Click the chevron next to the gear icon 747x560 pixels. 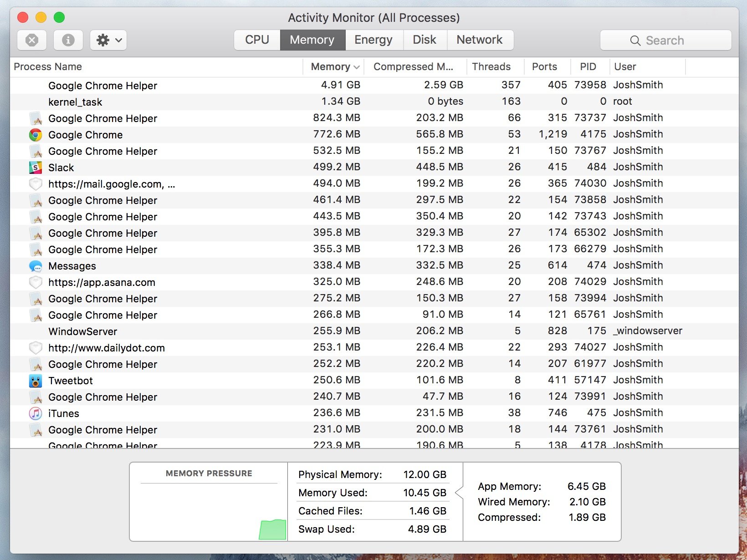tap(118, 40)
